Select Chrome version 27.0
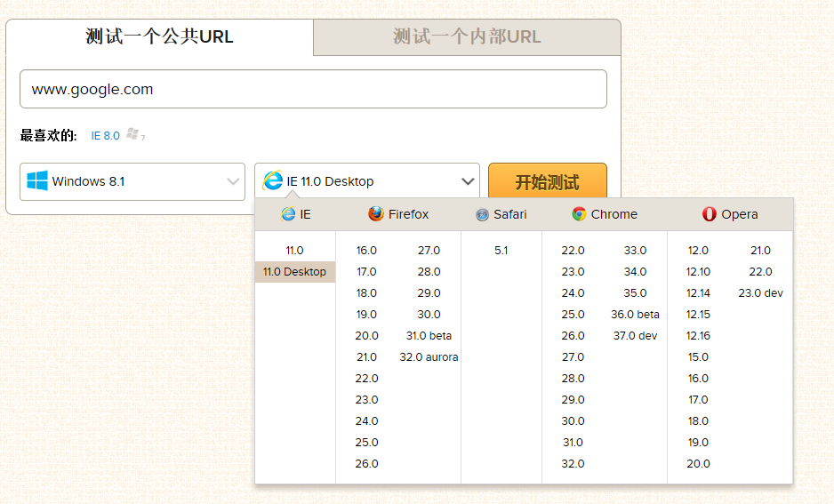The image size is (834, 504). coord(573,356)
